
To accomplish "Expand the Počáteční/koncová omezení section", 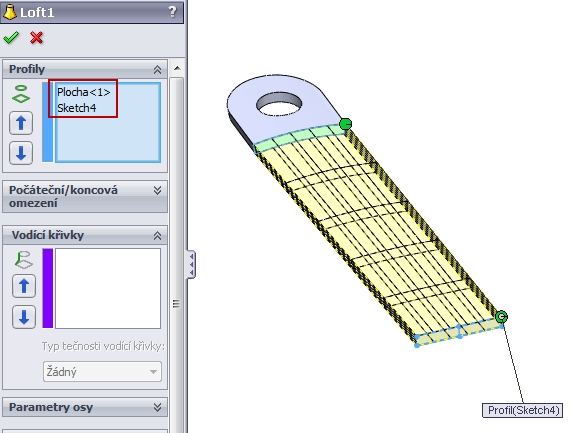I will [x=158, y=190].
